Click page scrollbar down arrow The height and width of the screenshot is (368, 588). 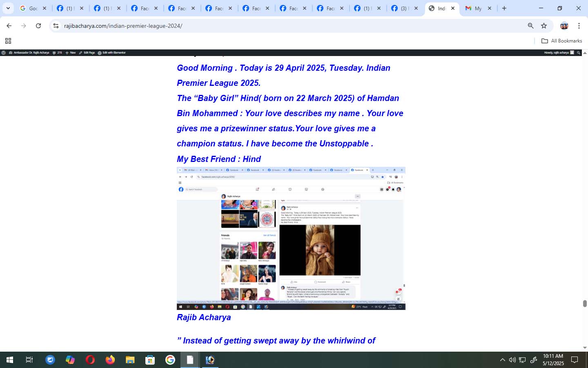(585, 348)
